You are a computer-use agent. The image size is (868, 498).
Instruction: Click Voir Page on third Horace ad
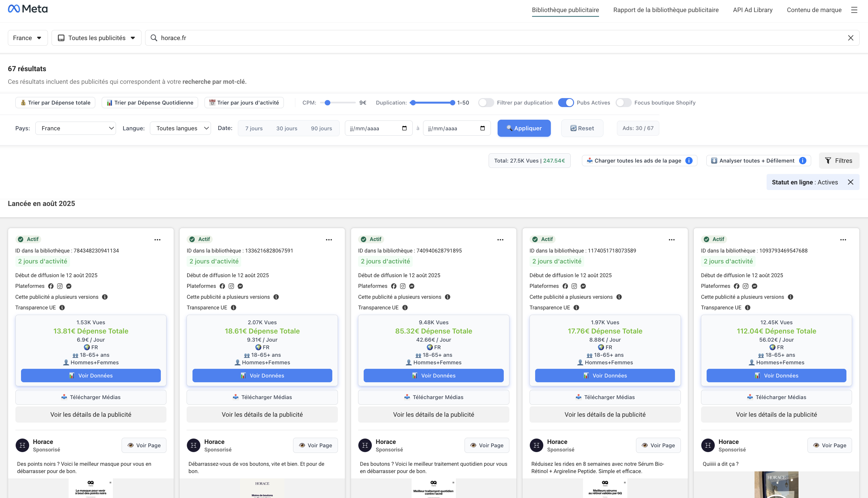487,445
